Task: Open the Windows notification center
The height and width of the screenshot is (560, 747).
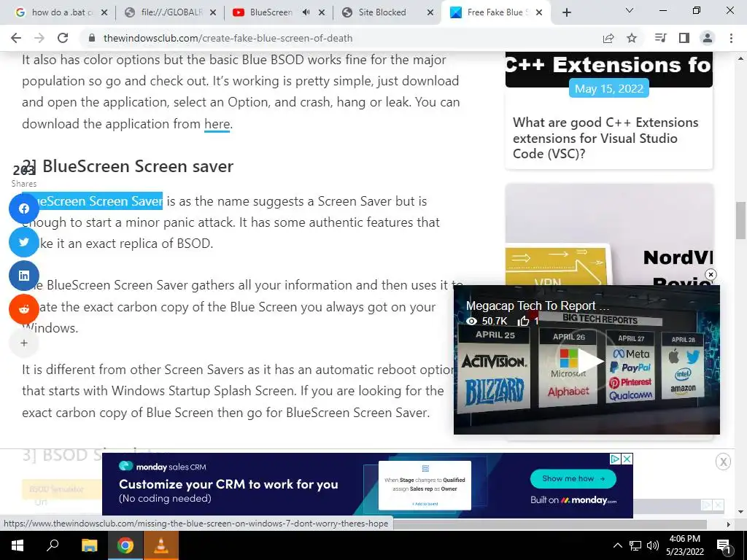Action: click(x=724, y=546)
